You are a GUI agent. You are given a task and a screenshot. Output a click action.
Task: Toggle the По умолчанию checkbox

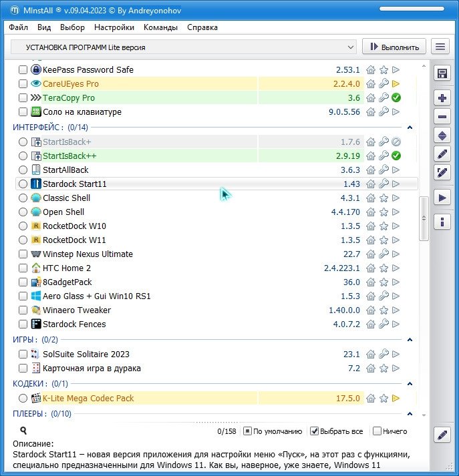[x=247, y=431]
